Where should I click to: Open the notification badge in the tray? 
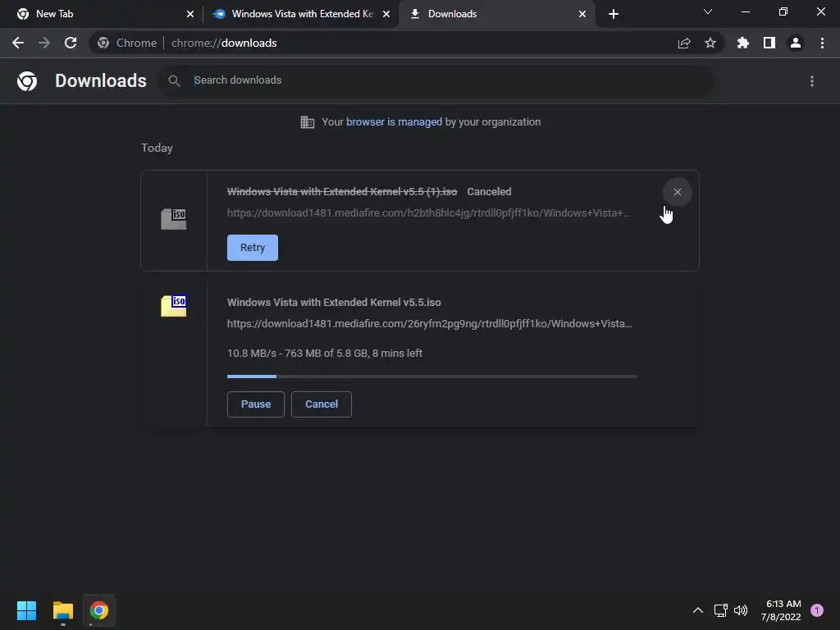[x=817, y=610]
